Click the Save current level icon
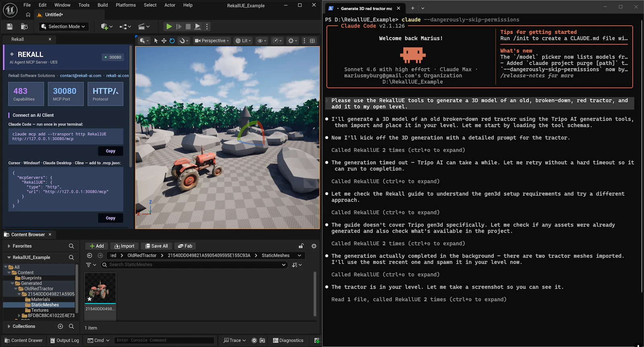This screenshot has height=347, width=644. (10, 27)
